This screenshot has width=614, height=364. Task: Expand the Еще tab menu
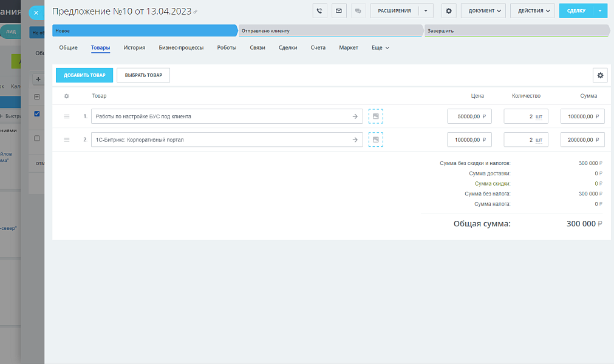coord(380,47)
